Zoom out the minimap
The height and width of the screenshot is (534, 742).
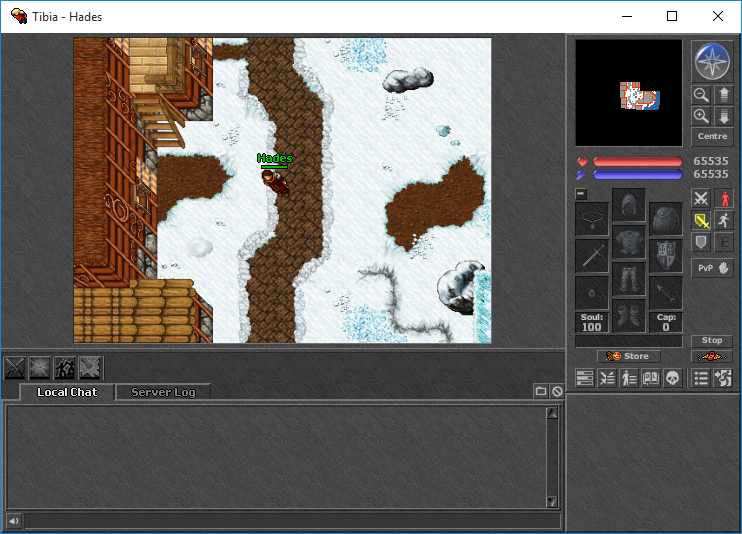tap(701, 95)
